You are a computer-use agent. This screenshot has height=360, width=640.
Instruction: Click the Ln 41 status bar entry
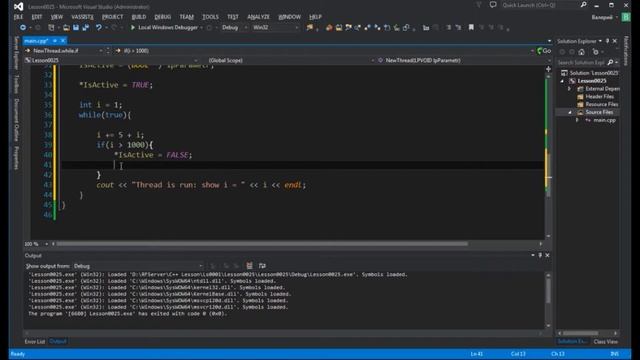[x=476, y=354]
